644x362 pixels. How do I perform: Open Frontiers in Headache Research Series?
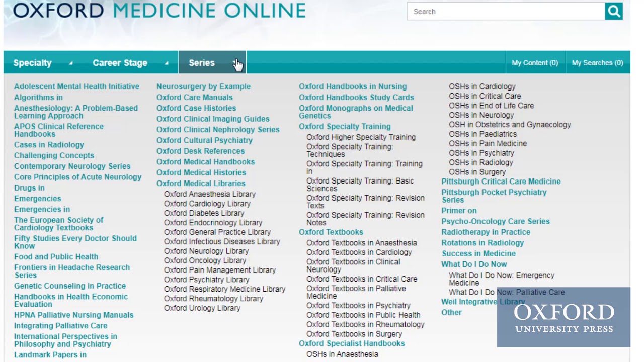72,271
